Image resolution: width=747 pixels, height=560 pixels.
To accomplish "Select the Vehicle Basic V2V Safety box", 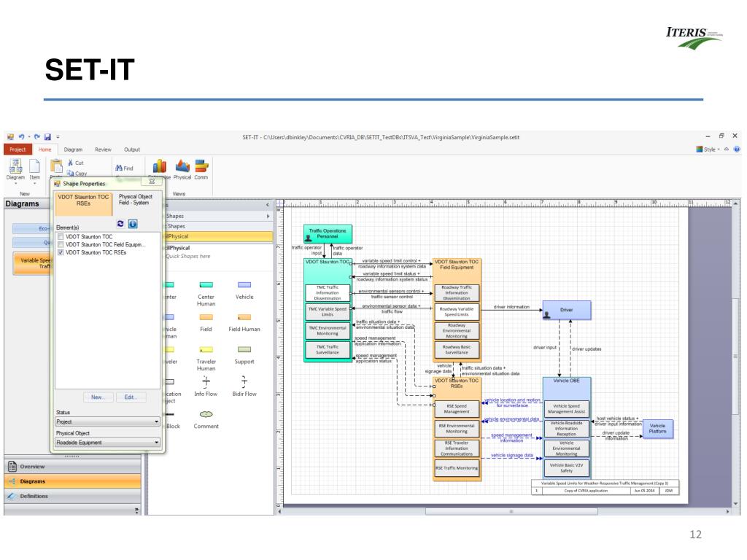I will tap(566, 467).
